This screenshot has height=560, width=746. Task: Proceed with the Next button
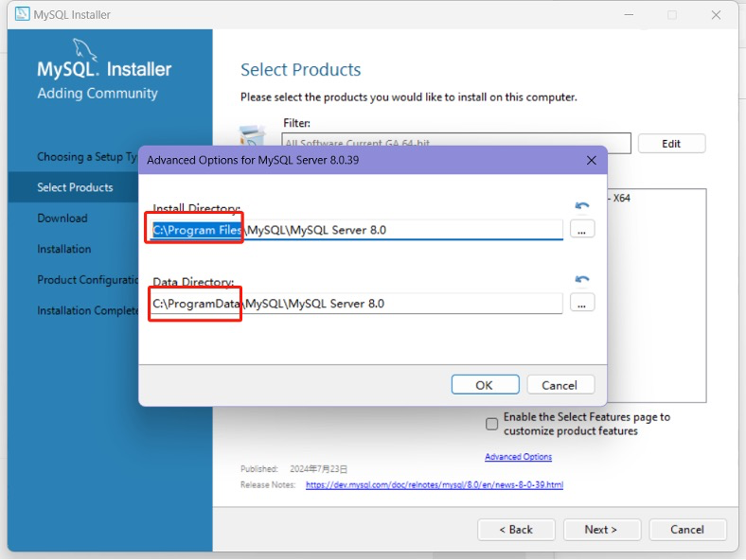point(601,530)
